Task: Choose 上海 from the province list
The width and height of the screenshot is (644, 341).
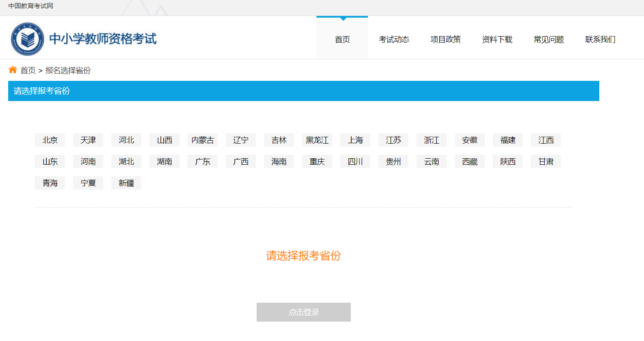Action: pyautogui.click(x=355, y=140)
